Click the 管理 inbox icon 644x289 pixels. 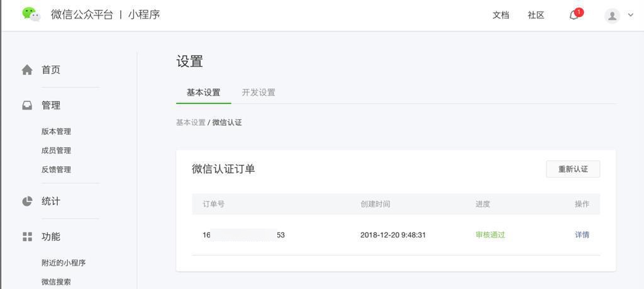pos(27,105)
